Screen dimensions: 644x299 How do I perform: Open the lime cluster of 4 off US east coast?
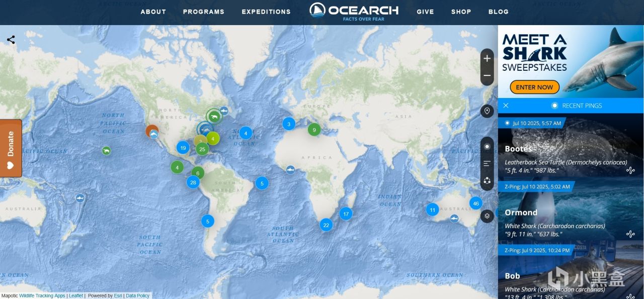(213, 138)
